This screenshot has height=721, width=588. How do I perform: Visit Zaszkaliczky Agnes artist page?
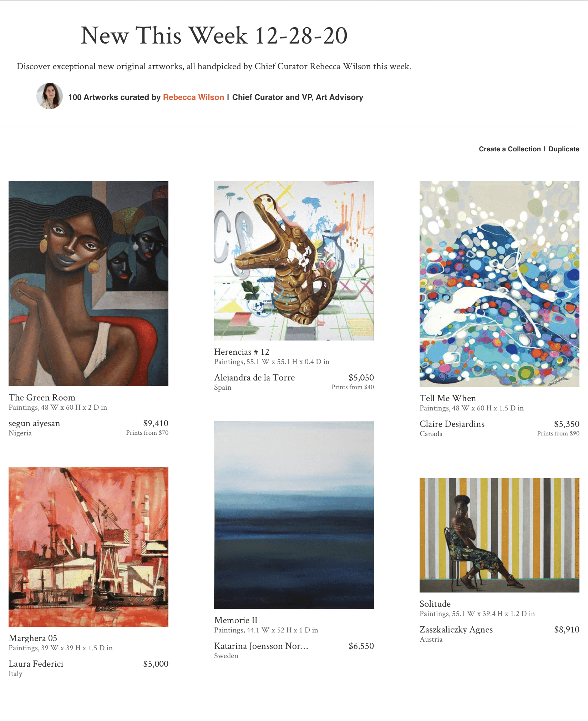click(456, 630)
